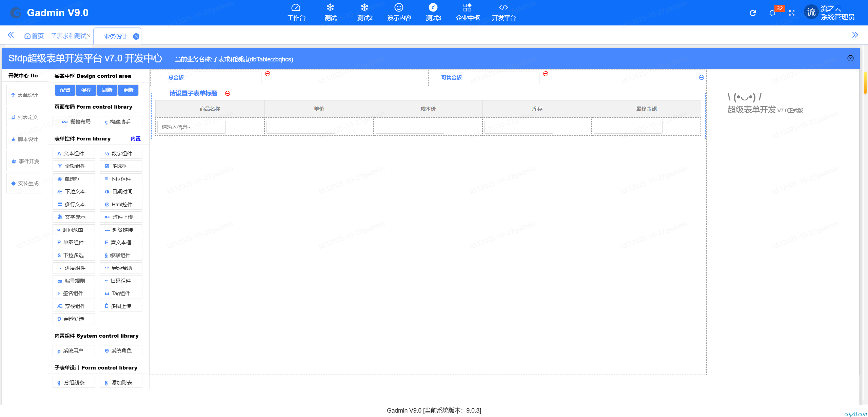Insert the 系统用户 system component
868x417 pixels.
pos(73,350)
